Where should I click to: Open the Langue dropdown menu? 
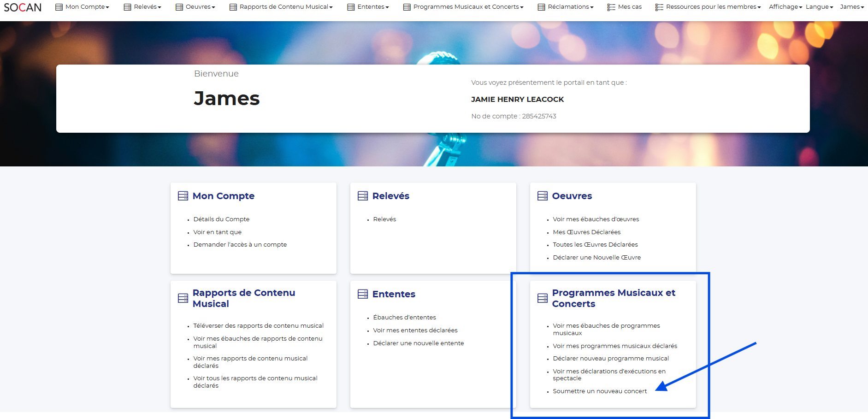click(819, 7)
